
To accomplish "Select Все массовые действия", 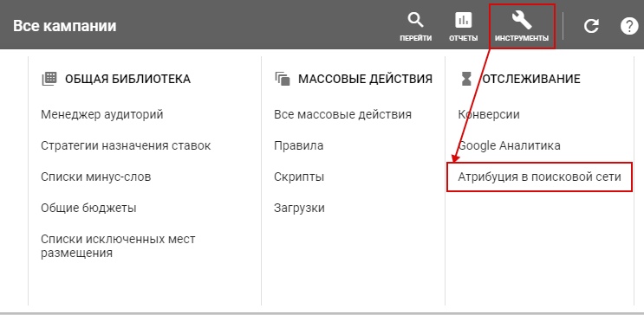I will (x=342, y=114).
